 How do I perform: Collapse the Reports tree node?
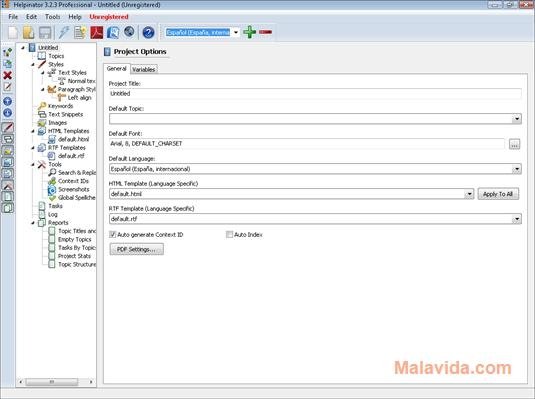point(33,223)
